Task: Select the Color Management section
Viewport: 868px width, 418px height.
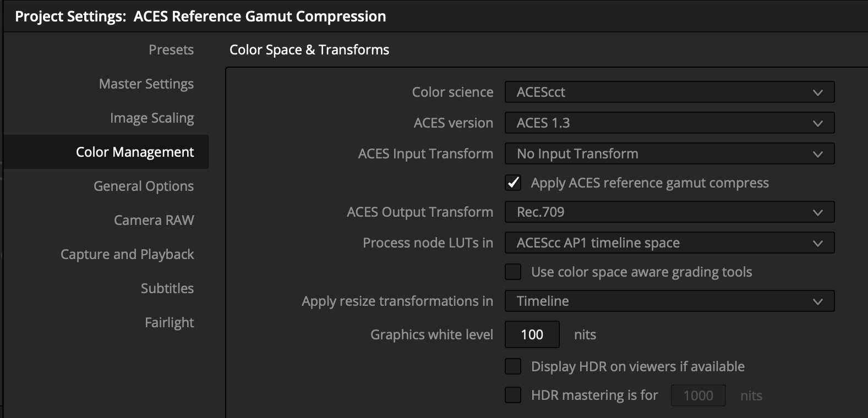Action: [x=135, y=152]
